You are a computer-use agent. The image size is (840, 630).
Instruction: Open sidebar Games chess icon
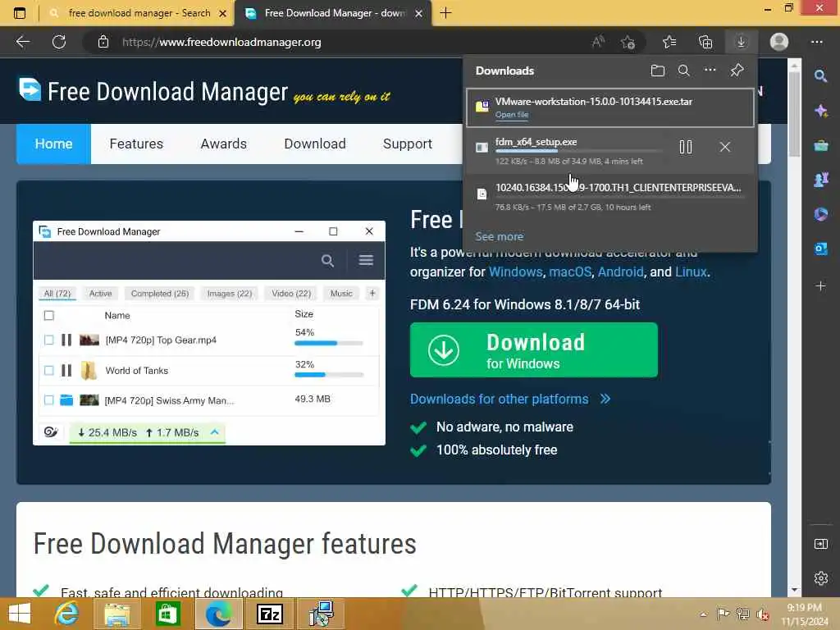[x=820, y=180]
